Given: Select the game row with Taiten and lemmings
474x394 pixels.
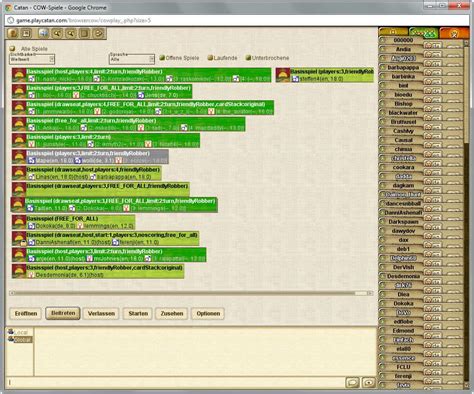Looking at the screenshot, I should point(114,205).
